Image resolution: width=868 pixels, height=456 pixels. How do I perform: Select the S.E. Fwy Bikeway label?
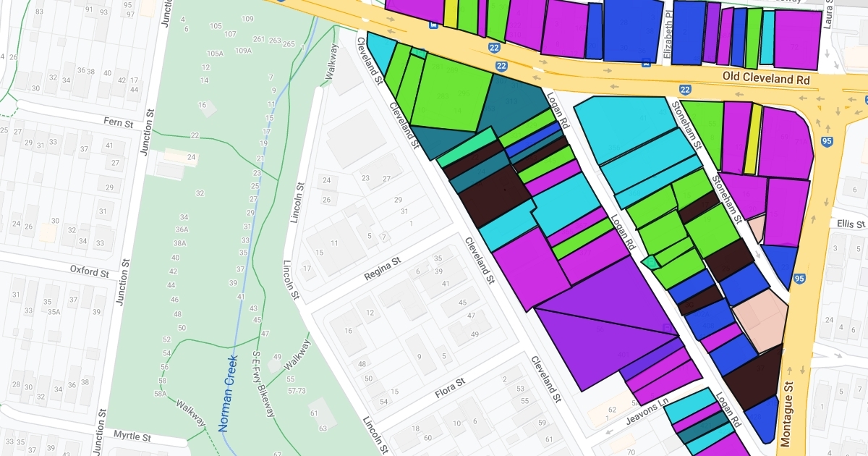[x=263, y=384]
